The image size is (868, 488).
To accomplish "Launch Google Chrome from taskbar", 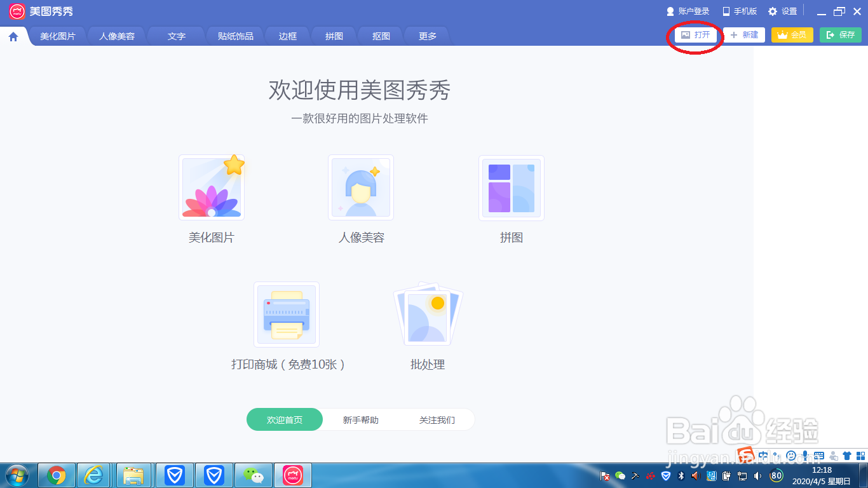I will (57, 475).
